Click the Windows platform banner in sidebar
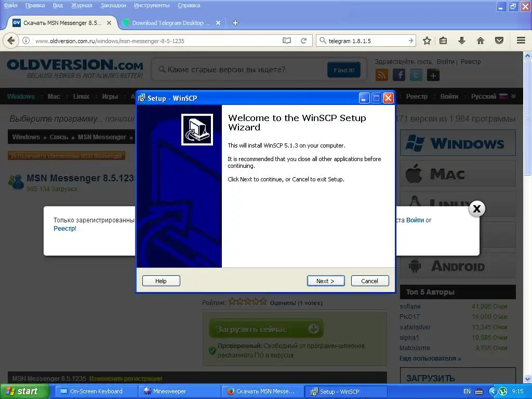The width and height of the screenshot is (532, 399). [458, 142]
